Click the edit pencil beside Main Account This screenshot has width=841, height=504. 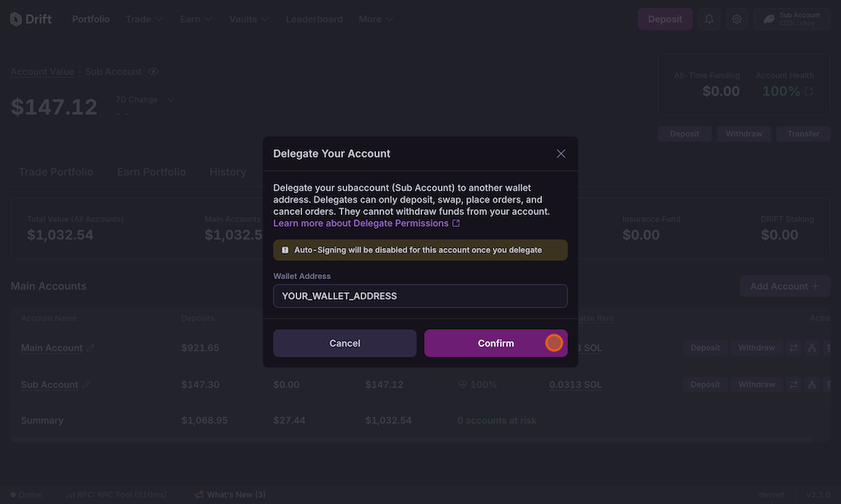[91, 348]
